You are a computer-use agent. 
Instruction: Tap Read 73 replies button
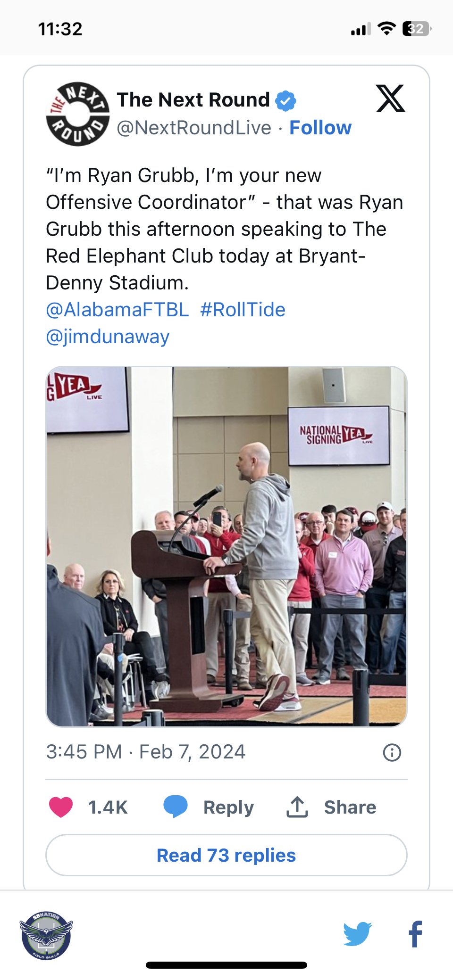coord(226,855)
